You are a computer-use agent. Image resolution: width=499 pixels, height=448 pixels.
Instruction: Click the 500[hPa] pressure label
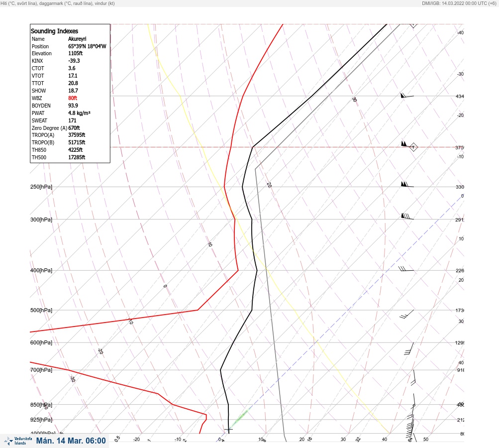pos(41,310)
